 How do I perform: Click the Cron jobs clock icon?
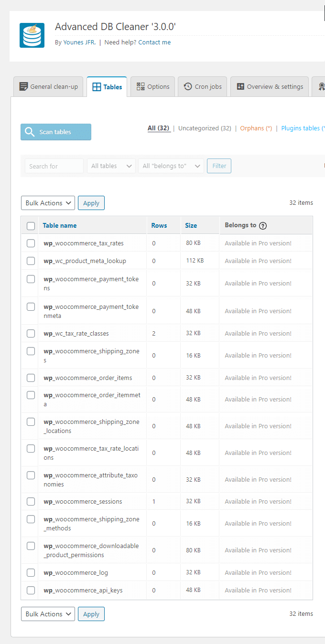pyautogui.click(x=188, y=86)
